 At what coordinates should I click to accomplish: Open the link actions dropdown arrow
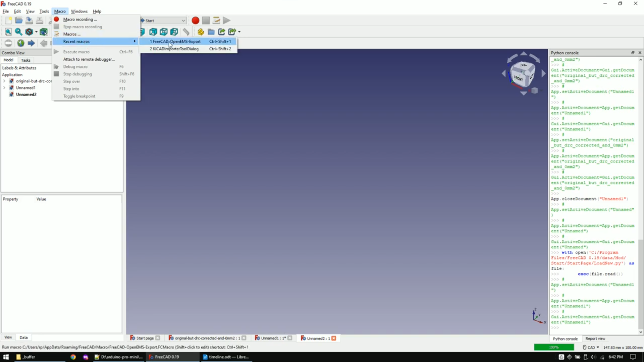[239, 32]
